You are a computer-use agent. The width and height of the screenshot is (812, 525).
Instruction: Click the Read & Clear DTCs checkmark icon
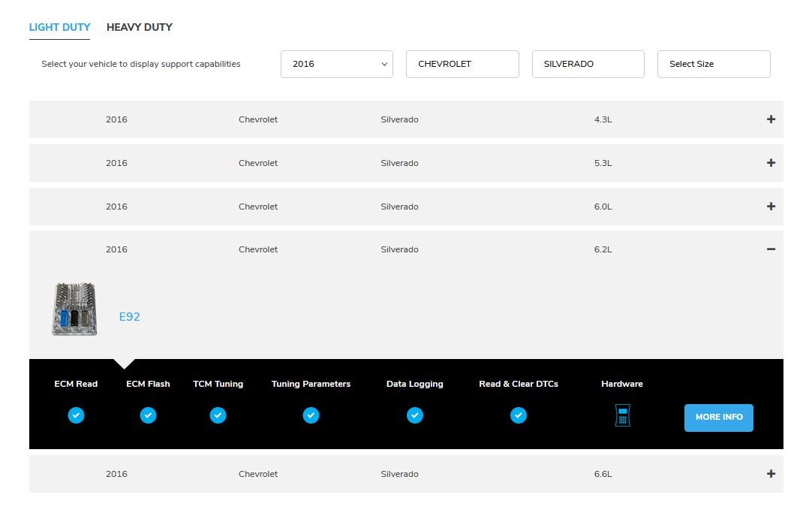[519, 415]
